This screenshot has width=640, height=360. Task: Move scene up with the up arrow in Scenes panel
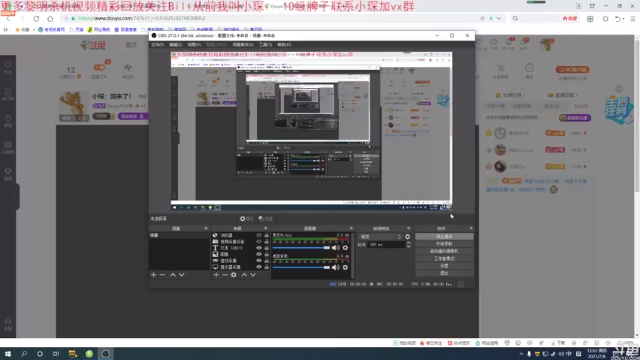[173, 275]
